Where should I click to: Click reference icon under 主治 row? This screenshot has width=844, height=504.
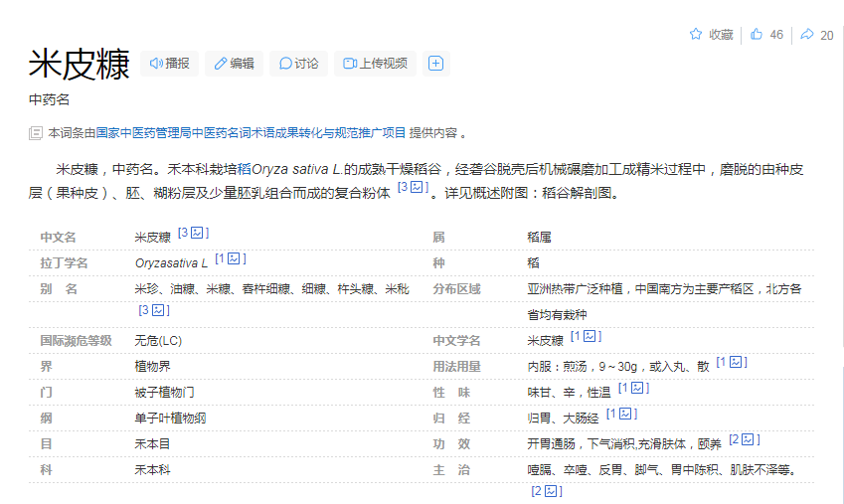tap(552, 491)
